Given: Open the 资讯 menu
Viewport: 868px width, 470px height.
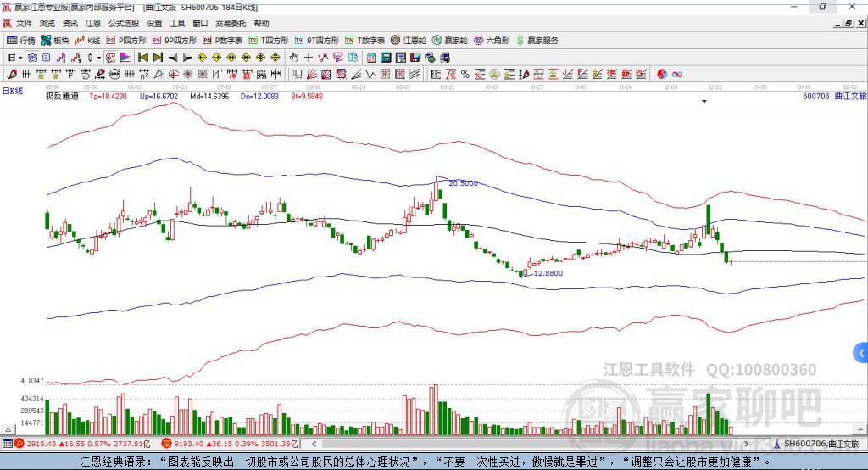Looking at the screenshot, I should [70, 23].
